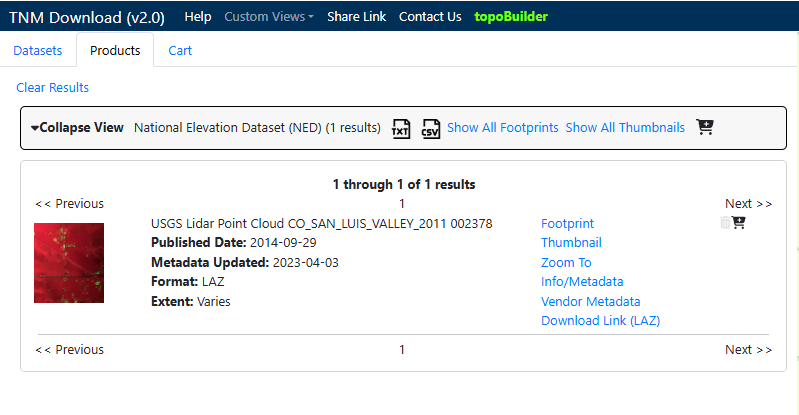Open the Vendor Metadata link
The image size is (799, 415).
[590, 301]
